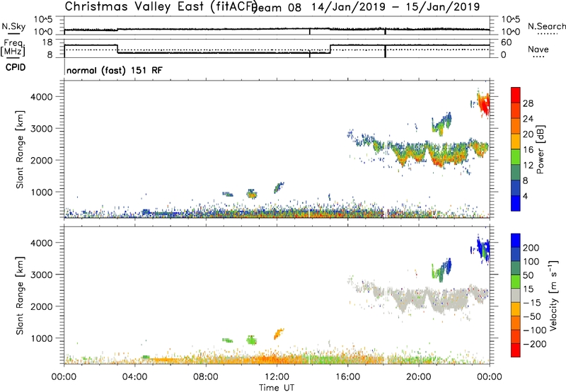The image size is (566, 392).
Task: Click the '18' frequency axis value
Action: click(x=47, y=42)
